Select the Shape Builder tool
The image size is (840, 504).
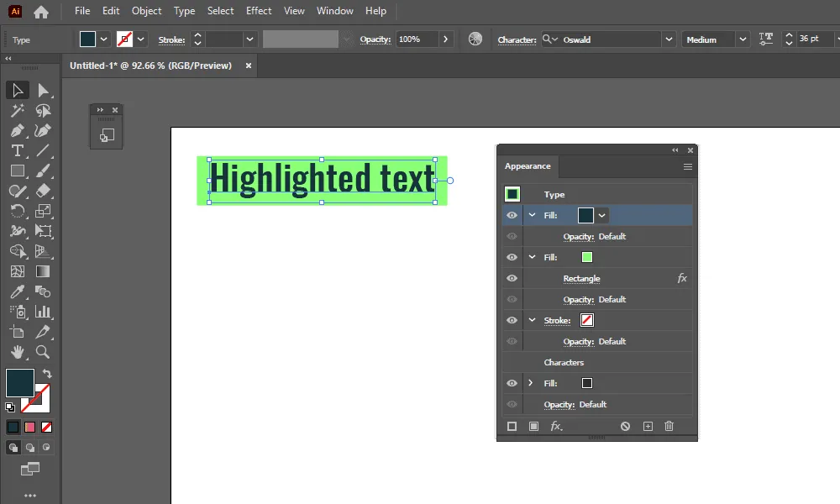tap(17, 251)
